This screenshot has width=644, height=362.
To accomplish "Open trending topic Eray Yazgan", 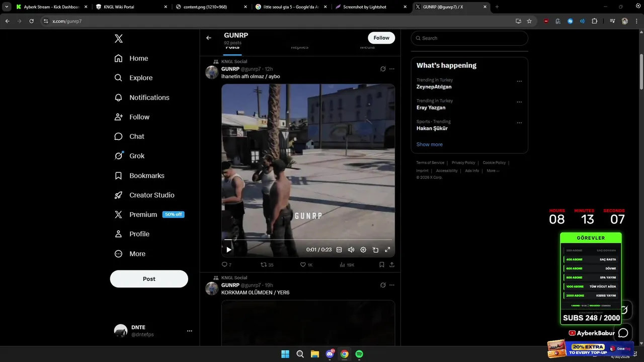I will [431, 108].
